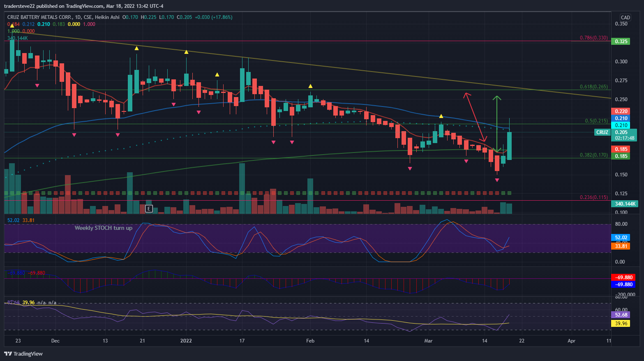
Task: Click the orange 33.81 stochastic axis label
Action: (x=621, y=246)
